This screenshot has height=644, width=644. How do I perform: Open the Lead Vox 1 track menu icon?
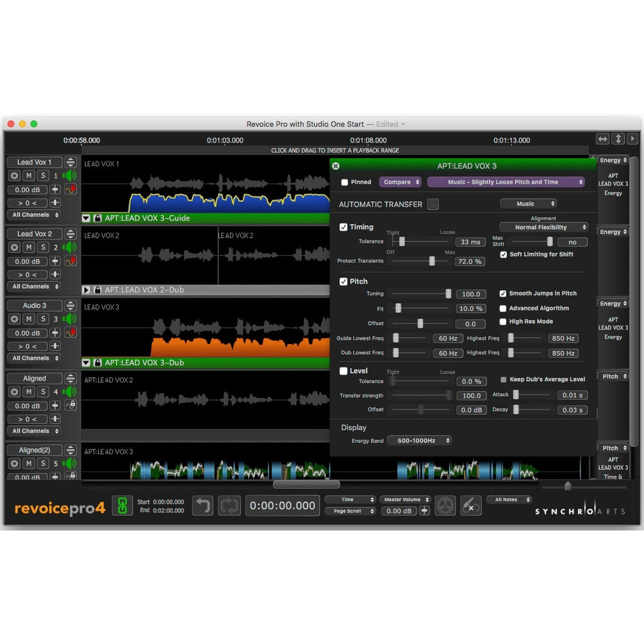(x=70, y=162)
